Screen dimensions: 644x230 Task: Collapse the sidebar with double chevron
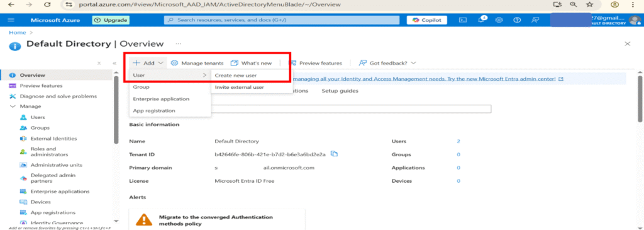pyautogui.click(x=114, y=64)
